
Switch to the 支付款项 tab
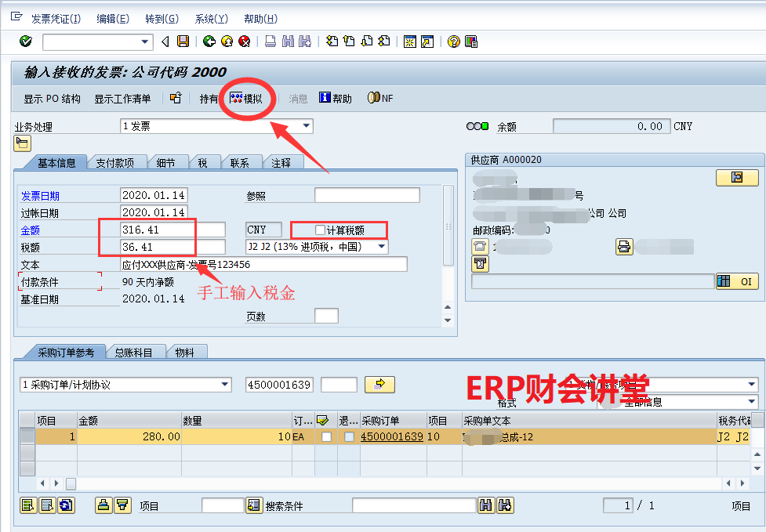click(114, 163)
